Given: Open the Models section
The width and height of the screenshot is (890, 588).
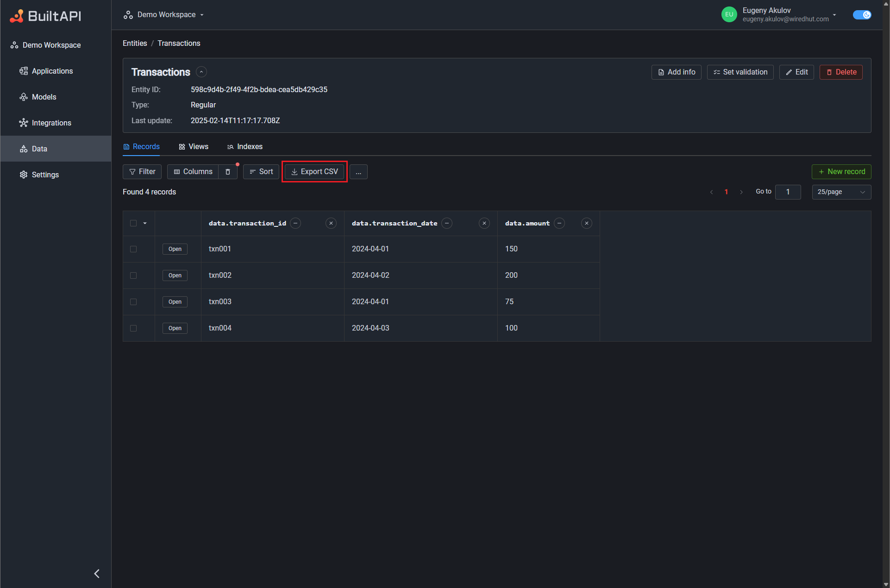Looking at the screenshot, I should tap(44, 97).
